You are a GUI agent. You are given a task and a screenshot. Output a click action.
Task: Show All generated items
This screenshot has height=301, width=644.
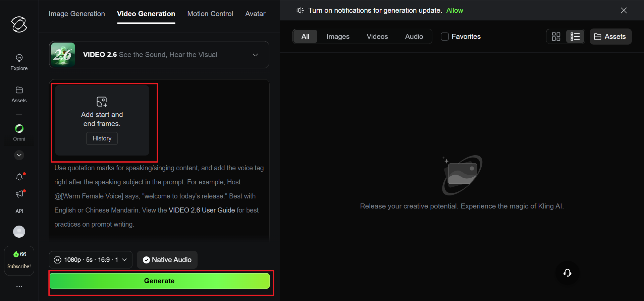pyautogui.click(x=305, y=37)
